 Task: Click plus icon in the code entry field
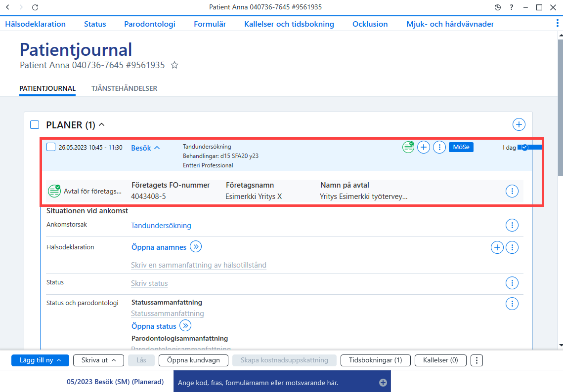383,383
